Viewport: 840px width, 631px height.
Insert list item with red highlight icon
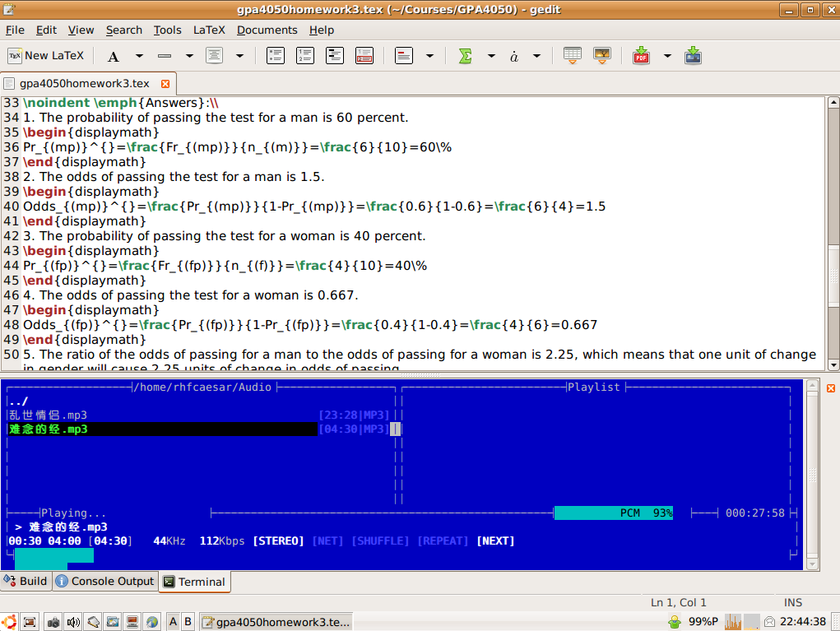coord(364,56)
